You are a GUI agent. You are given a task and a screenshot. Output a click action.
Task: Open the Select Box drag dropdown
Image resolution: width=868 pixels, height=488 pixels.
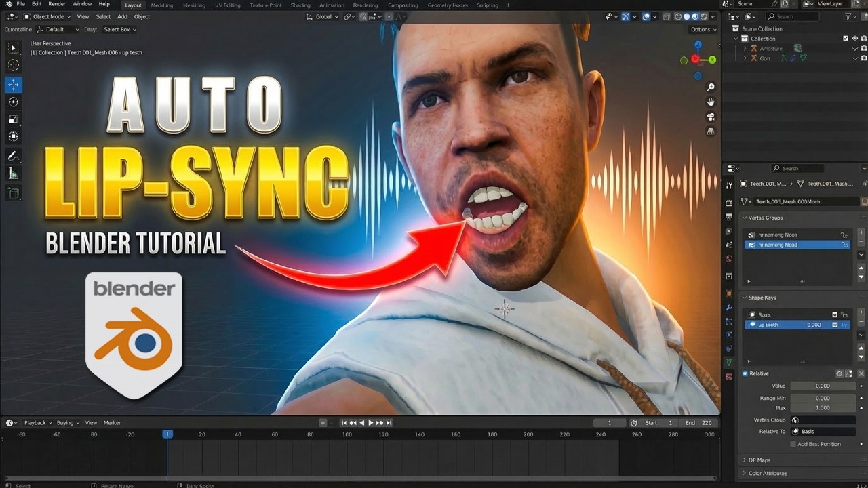(x=120, y=29)
